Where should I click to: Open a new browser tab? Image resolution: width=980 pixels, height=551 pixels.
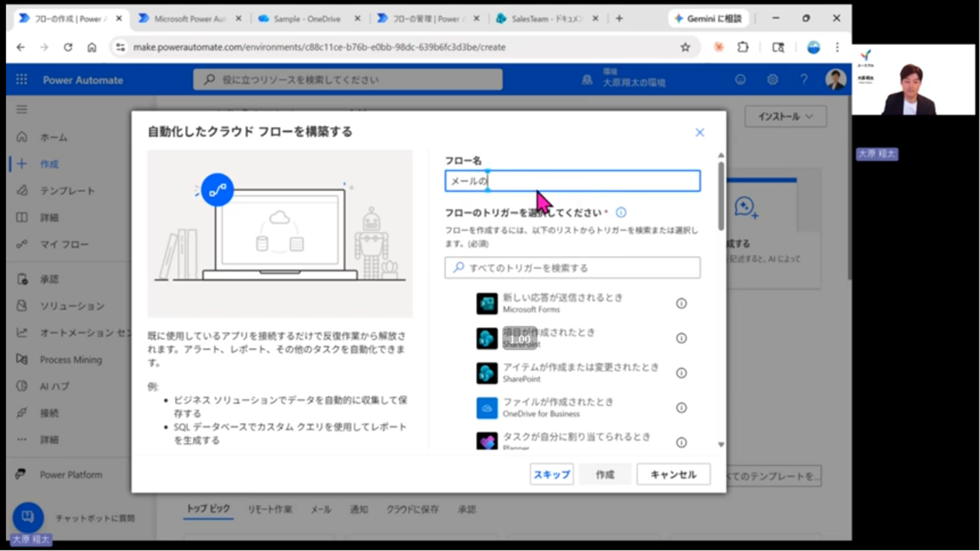click(619, 19)
